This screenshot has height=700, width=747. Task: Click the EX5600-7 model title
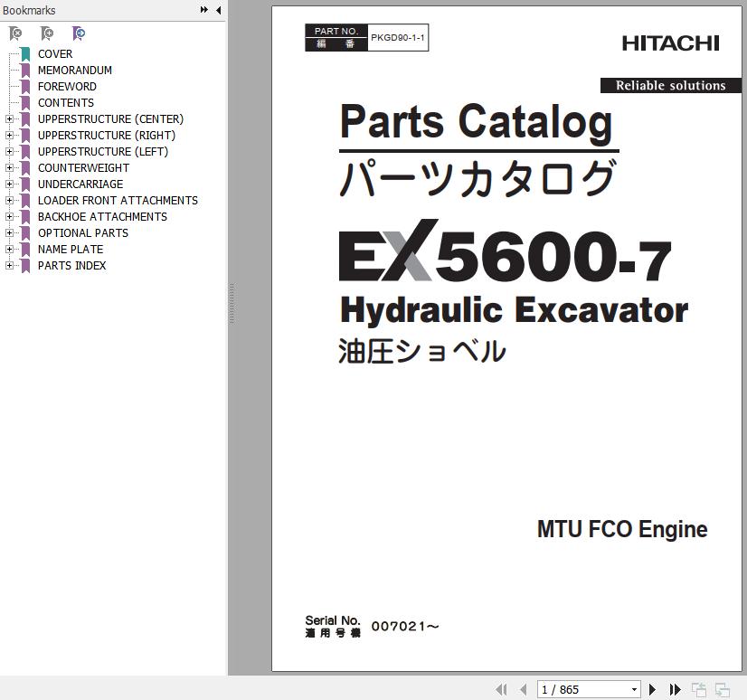point(505,251)
